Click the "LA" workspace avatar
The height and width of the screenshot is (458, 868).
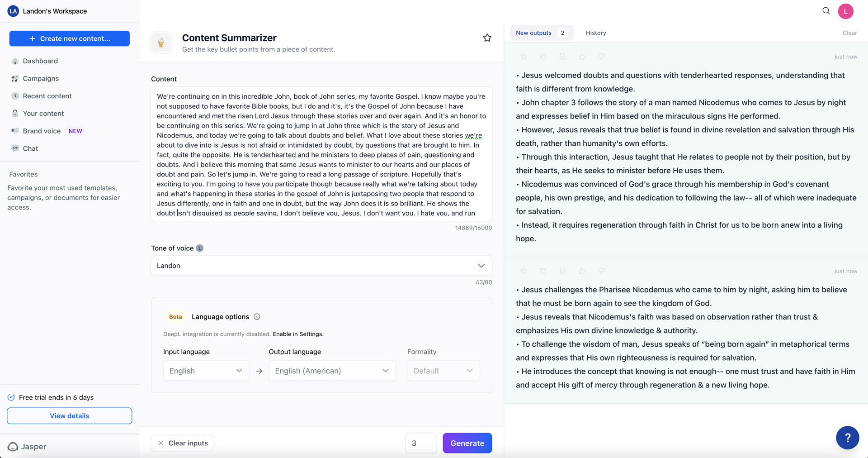[13, 11]
